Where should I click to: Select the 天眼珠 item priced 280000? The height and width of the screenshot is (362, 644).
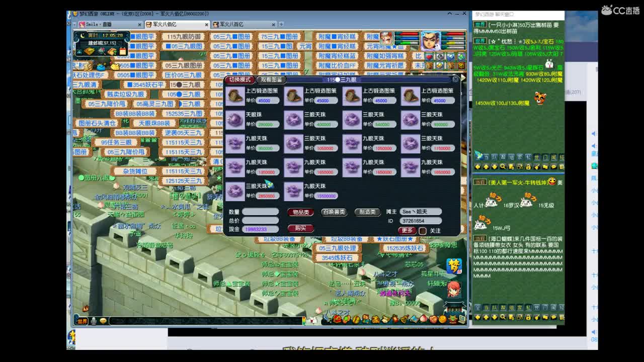pyautogui.click(x=235, y=120)
